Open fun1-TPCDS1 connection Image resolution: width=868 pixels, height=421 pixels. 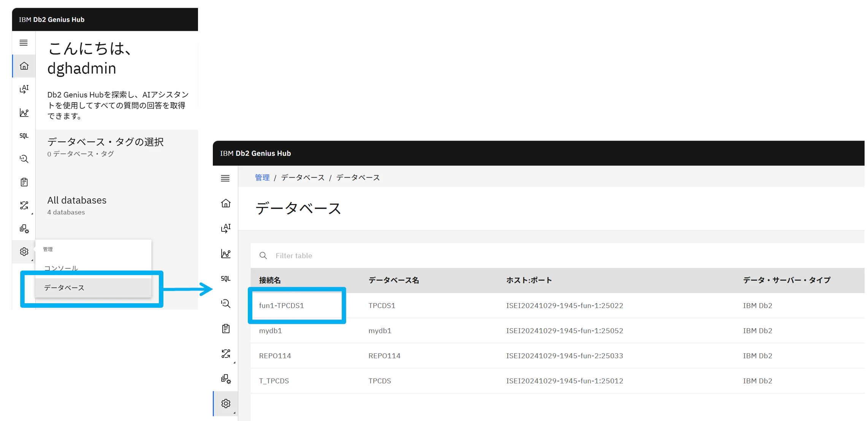tap(281, 305)
